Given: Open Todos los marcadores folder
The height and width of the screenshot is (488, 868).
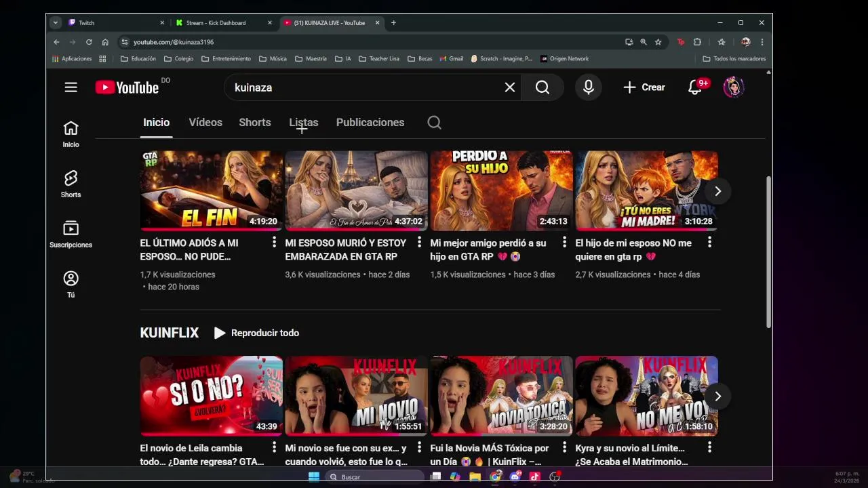Looking at the screenshot, I should [x=734, y=59].
